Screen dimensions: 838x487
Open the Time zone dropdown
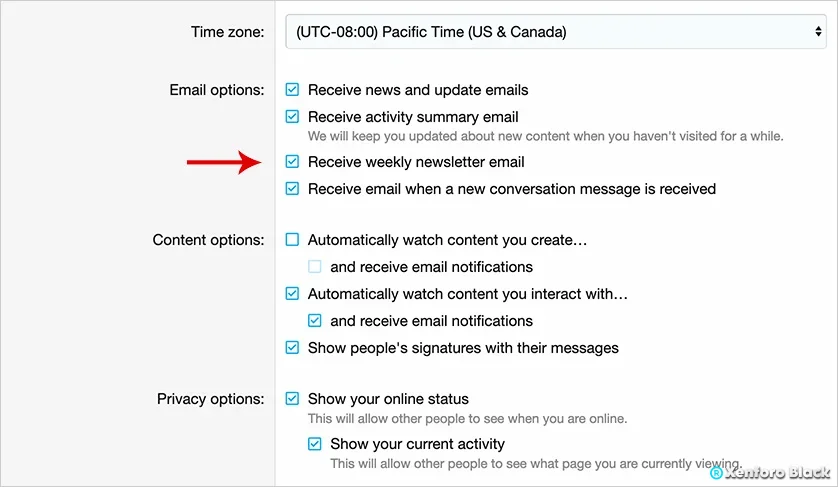click(556, 32)
